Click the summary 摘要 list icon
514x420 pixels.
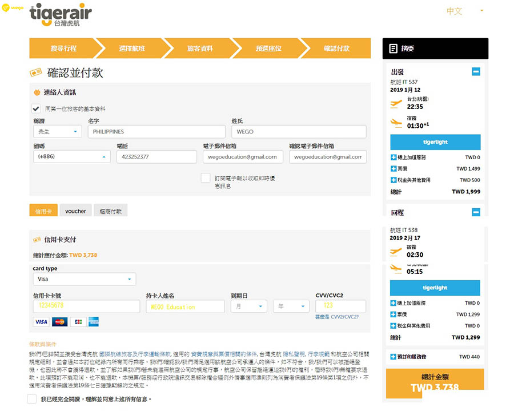pyautogui.click(x=393, y=49)
